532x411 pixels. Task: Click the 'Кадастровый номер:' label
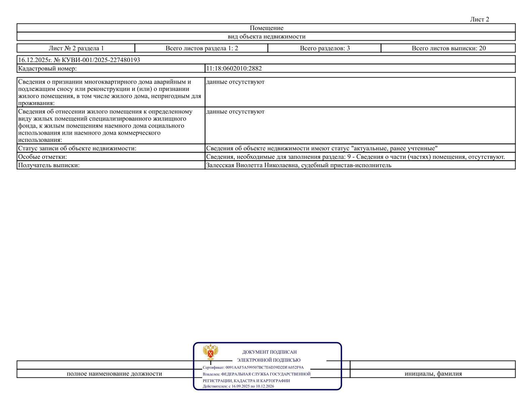[47, 68]
